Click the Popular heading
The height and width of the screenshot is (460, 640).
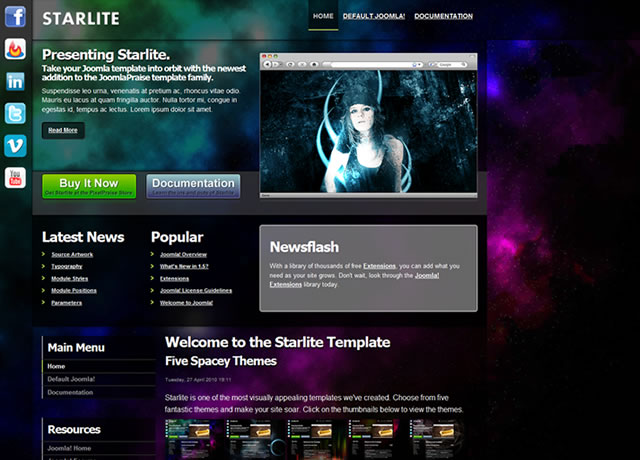point(177,238)
